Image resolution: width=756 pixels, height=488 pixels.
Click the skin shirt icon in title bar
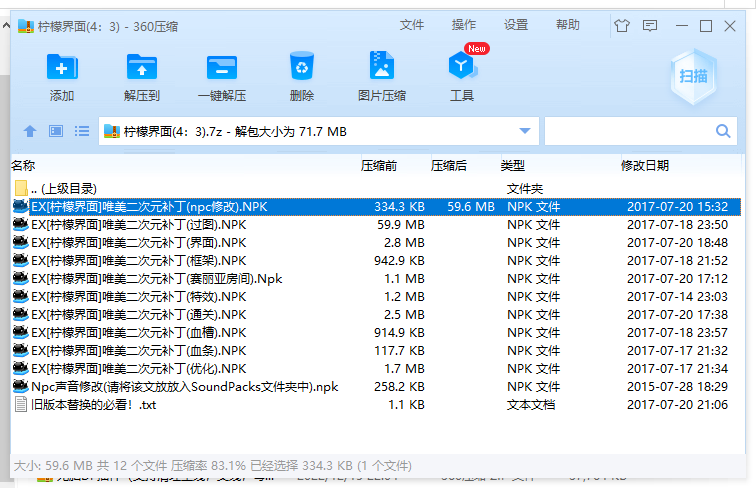(623, 26)
